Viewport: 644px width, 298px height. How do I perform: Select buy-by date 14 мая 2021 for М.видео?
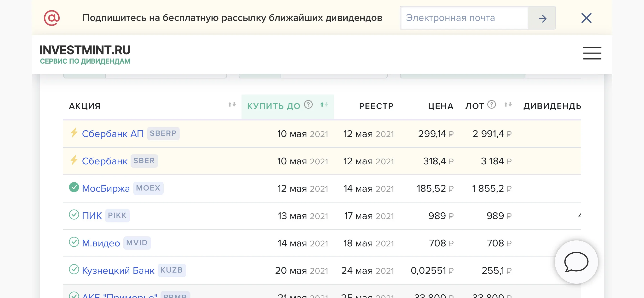[x=303, y=243]
